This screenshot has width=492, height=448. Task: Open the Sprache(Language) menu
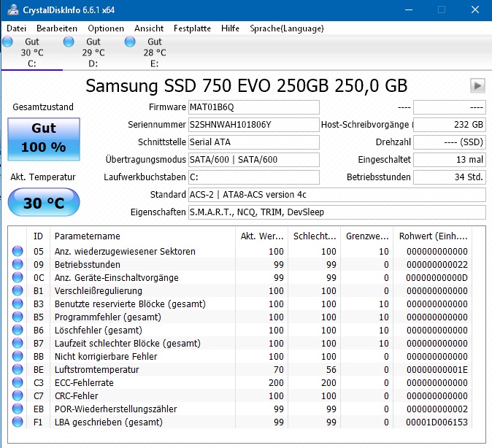286,28
